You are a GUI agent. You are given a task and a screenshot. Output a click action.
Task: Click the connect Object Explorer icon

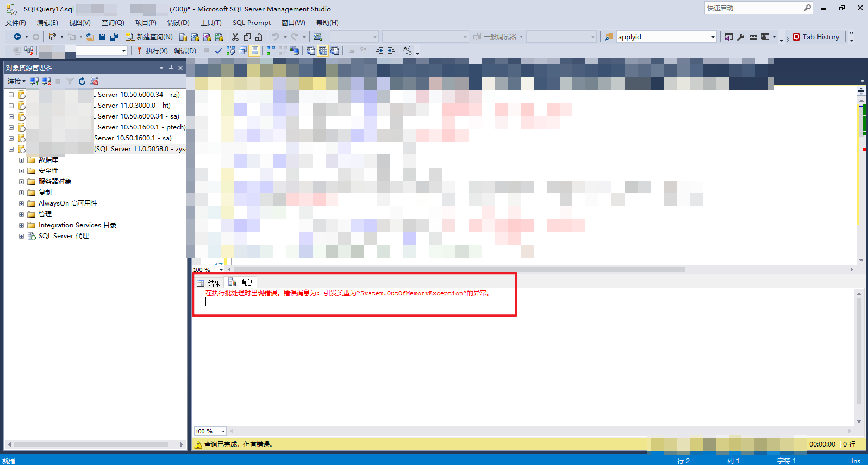click(34, 81)
